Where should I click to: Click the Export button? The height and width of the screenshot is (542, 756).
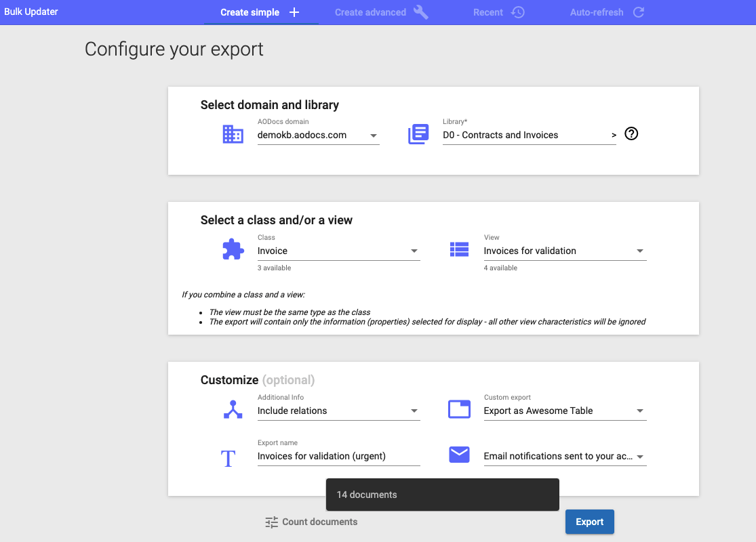[589, 522]
